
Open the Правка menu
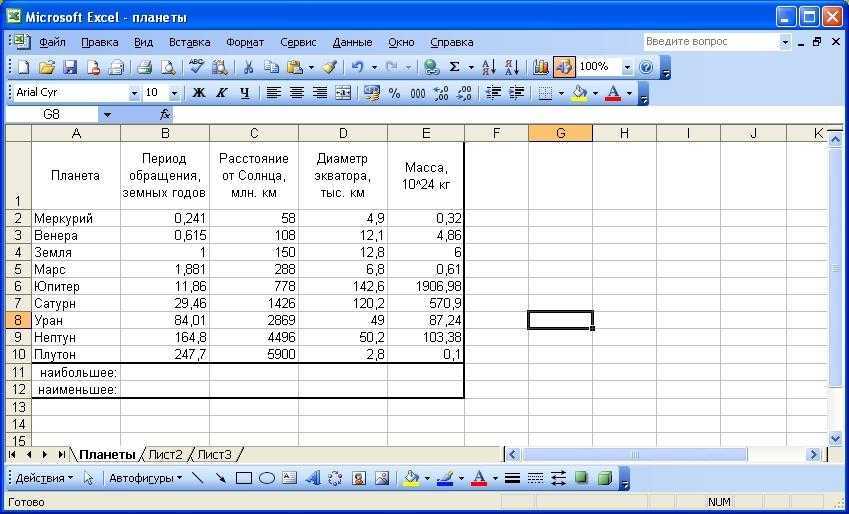(x=100, y=42)
